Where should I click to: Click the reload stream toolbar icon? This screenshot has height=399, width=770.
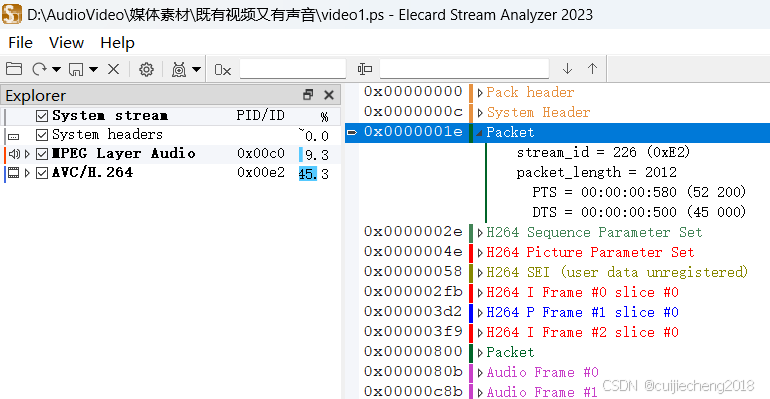(x=39, y=69)
